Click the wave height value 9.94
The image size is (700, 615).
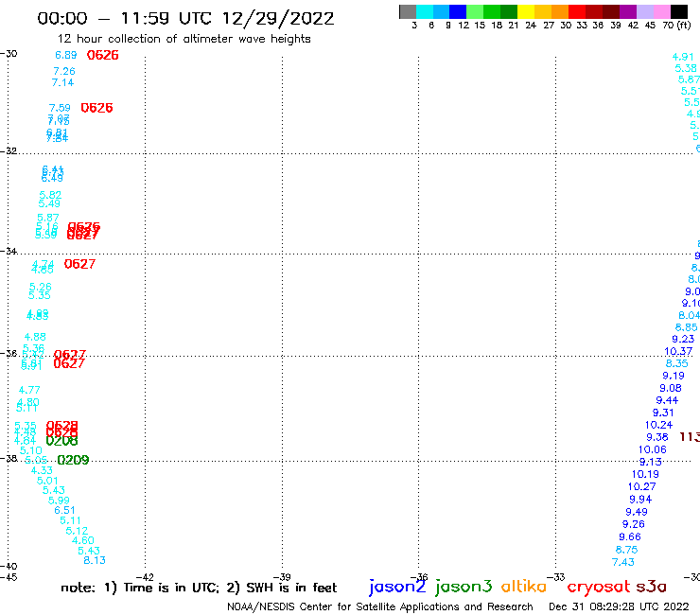point(640,500)
